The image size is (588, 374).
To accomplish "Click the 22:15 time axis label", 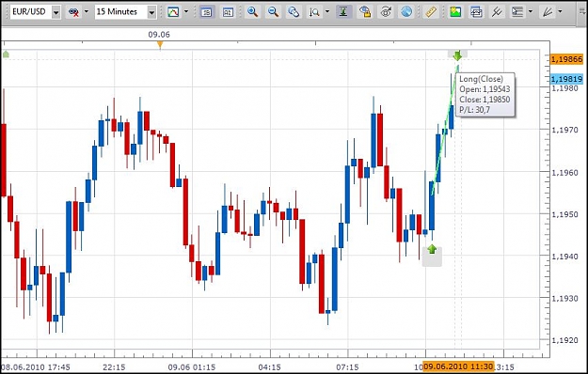I will pyautogui.click(x=114, y=367).
